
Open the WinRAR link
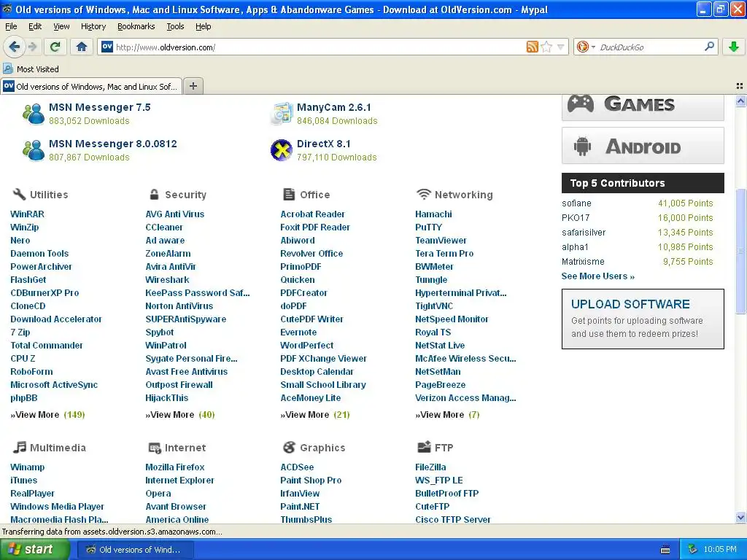27,214
